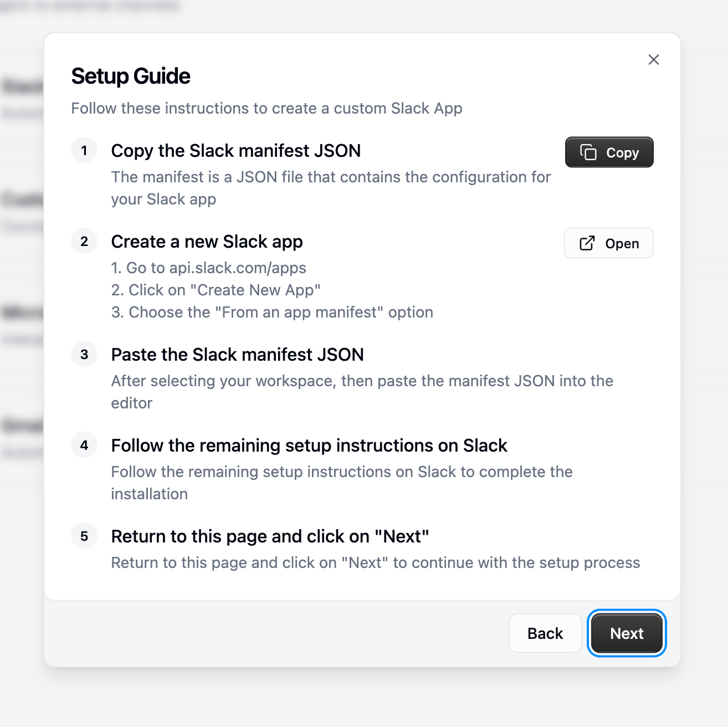This screenshot has height=727, width=728.
Task: Click the step 1 numbered circle
Action: click(x=84, y=150)
